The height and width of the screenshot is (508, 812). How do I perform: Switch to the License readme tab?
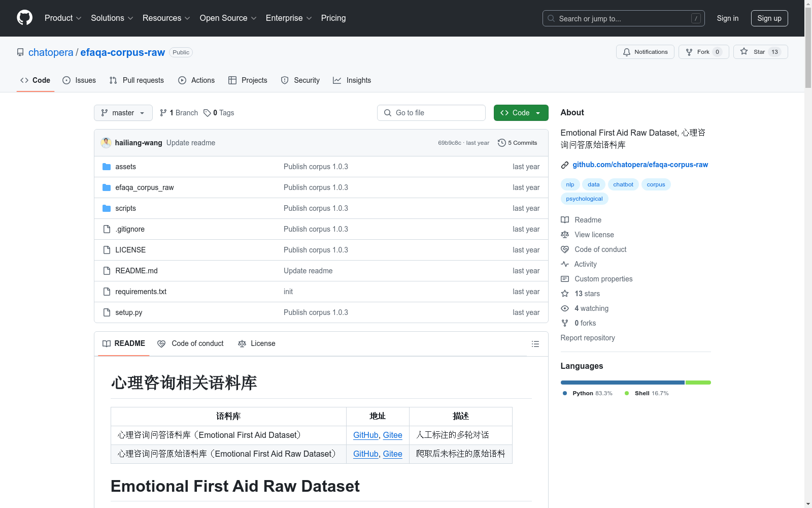click(257, 344)
